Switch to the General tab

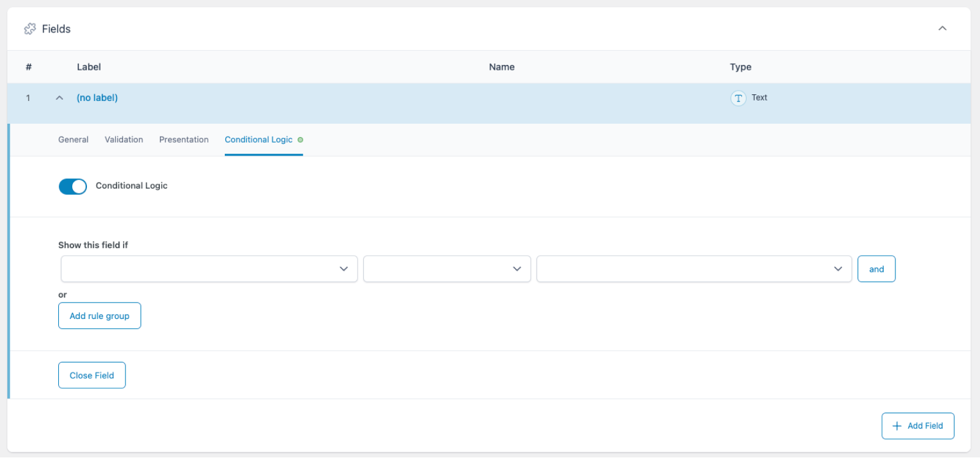click(x=73, y=140)
